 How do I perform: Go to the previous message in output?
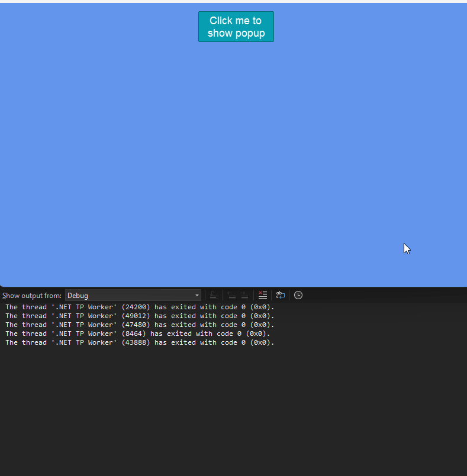(231, 295)
